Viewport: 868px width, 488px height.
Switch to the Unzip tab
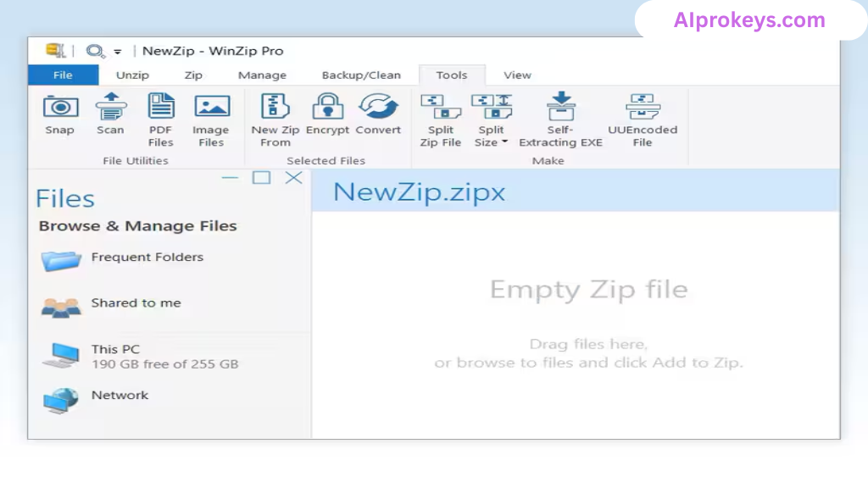132,75
